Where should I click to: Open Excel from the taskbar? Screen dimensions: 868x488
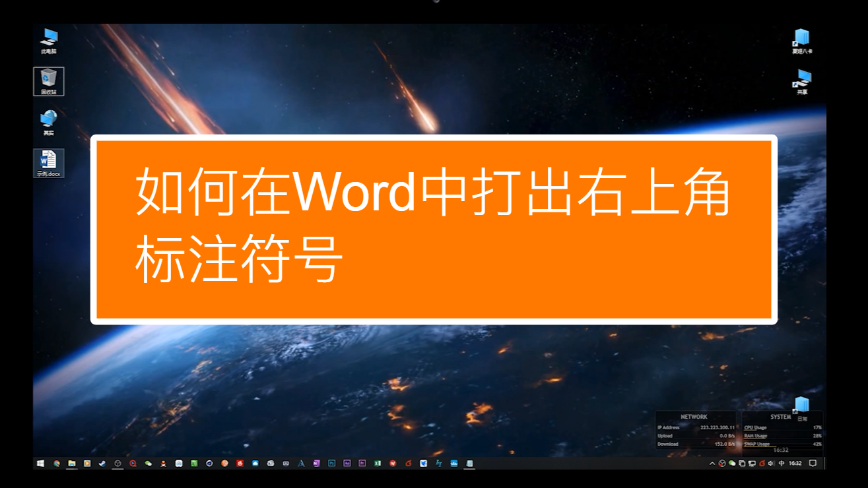(x=377, y=464)
